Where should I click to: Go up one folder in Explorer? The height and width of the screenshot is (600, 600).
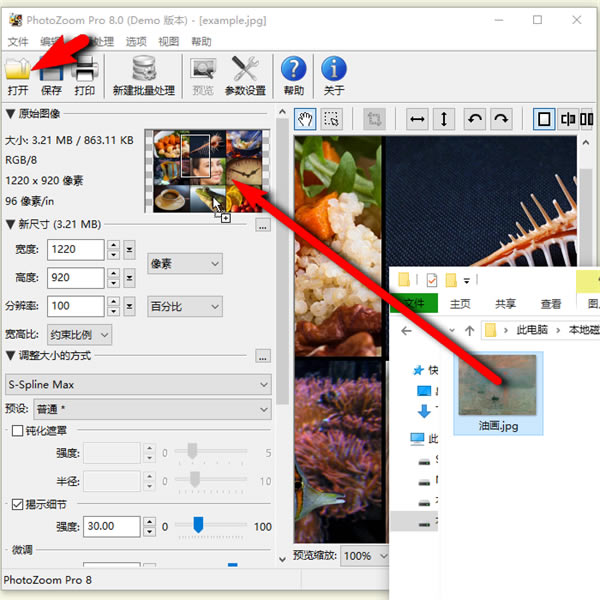point(470,330)
